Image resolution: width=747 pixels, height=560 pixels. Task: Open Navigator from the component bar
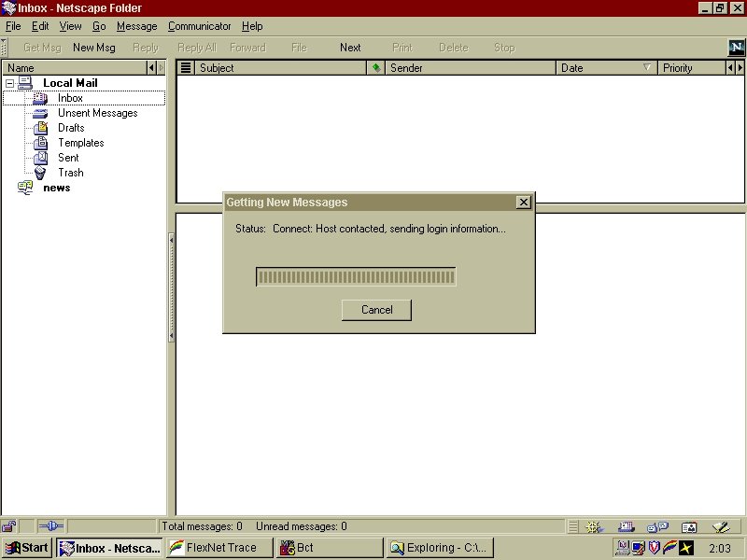click(593, 526)
